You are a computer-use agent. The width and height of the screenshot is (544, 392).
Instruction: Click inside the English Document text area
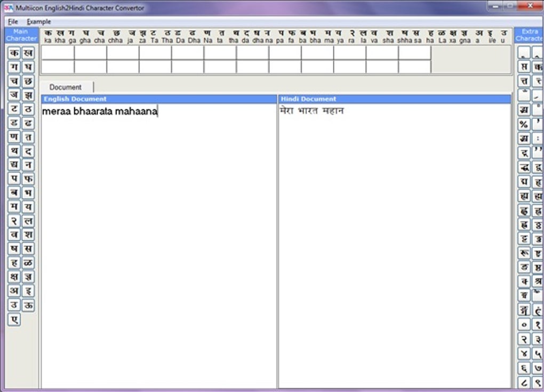pyautogui.click(x=158, y=240)
